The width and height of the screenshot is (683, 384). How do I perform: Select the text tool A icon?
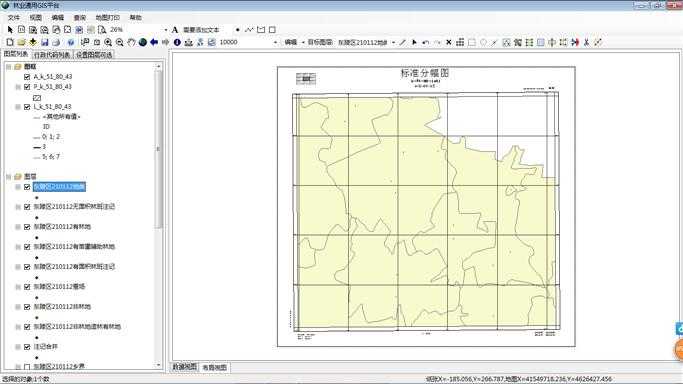175,30
